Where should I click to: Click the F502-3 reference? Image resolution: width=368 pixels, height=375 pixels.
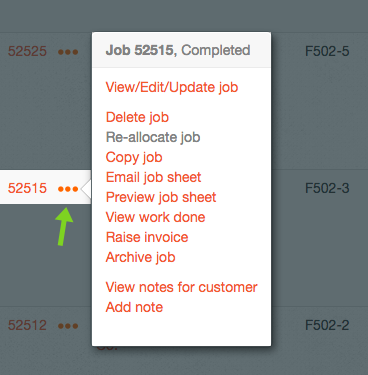[327, 188]
